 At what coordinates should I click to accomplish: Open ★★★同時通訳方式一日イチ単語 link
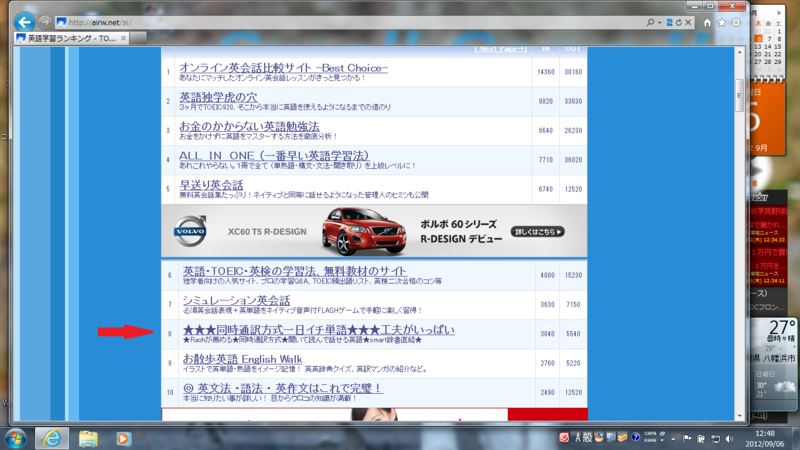click(318, 330)
